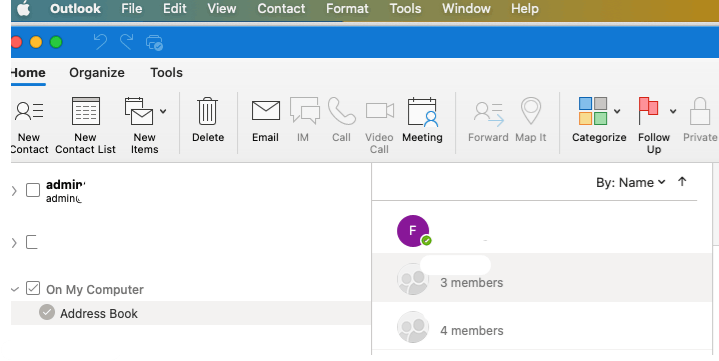Expand the admin account tree
Viewport: 719px width, 361px height.
pos(14,191)
